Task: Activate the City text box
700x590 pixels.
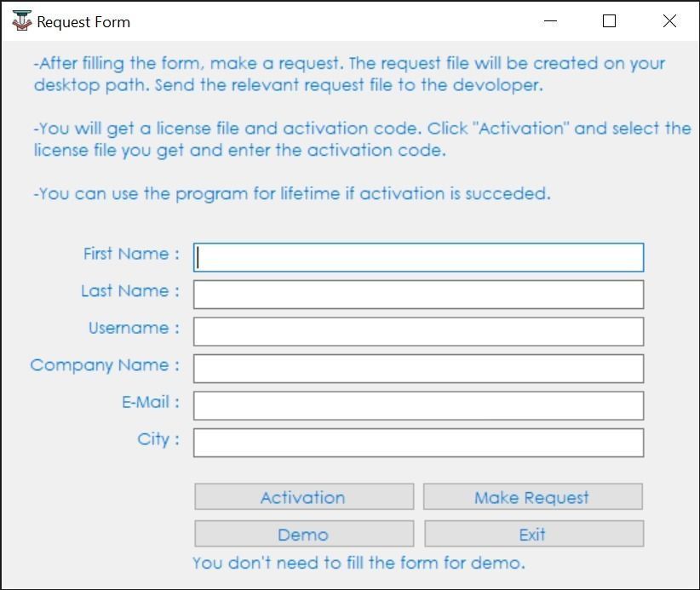Action: pos(418,443)
